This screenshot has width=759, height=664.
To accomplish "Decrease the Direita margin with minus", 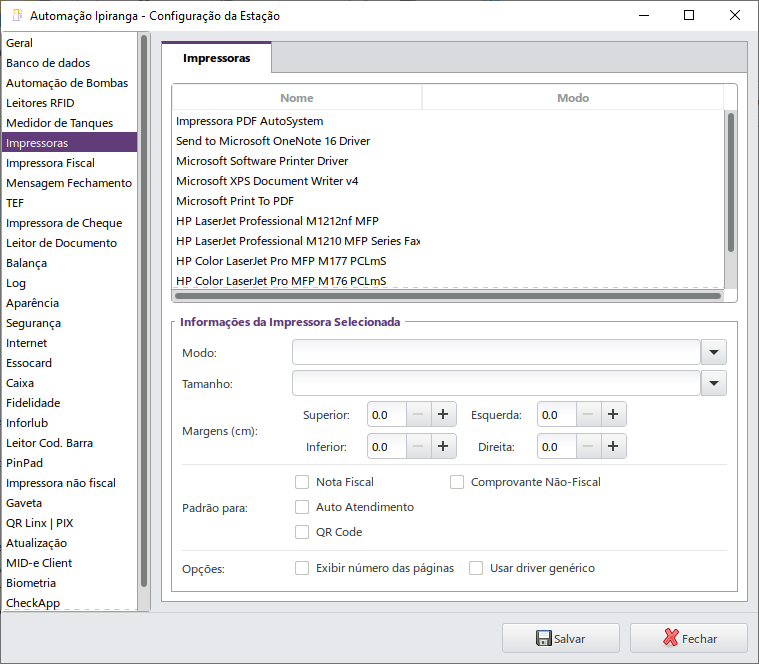I will coord(589,447).
